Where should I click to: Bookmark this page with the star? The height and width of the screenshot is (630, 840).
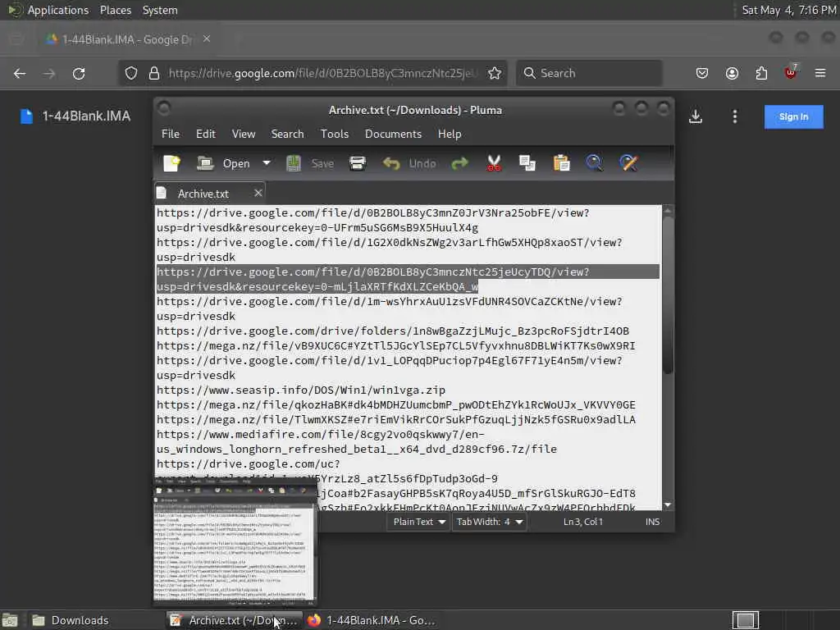(495, 73)
